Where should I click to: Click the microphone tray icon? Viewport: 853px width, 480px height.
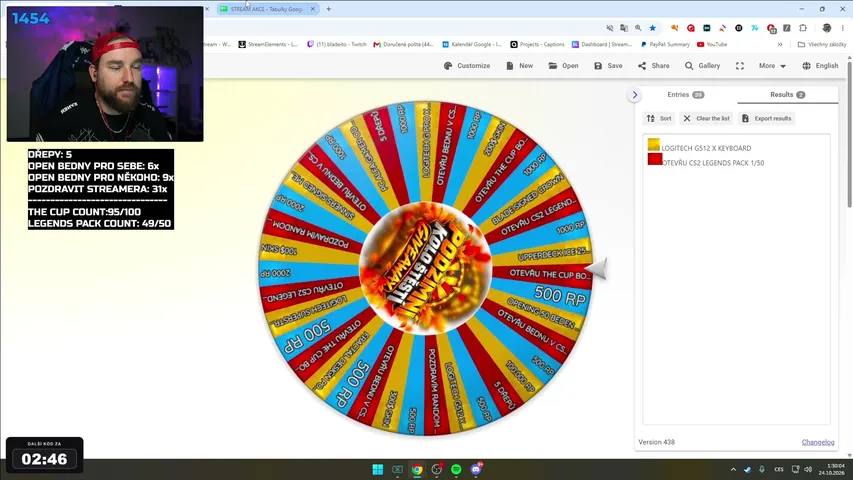pyautogui.click(x=762, y=469)
